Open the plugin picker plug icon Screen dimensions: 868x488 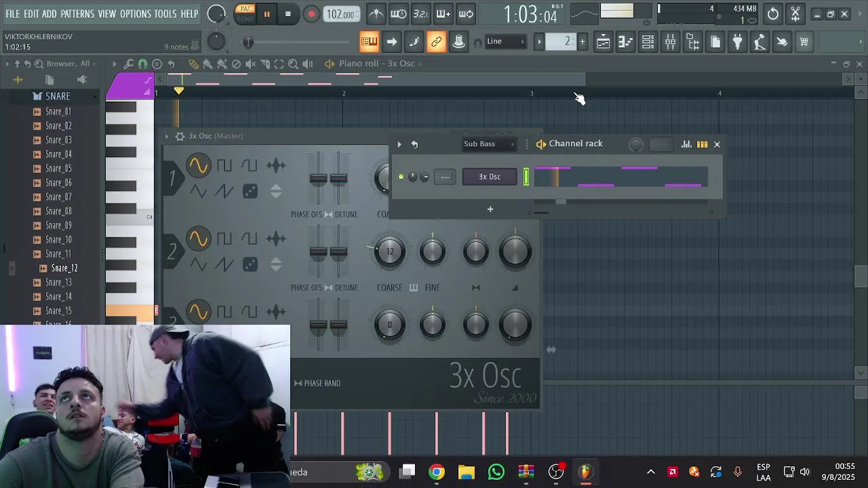(737, 42)
